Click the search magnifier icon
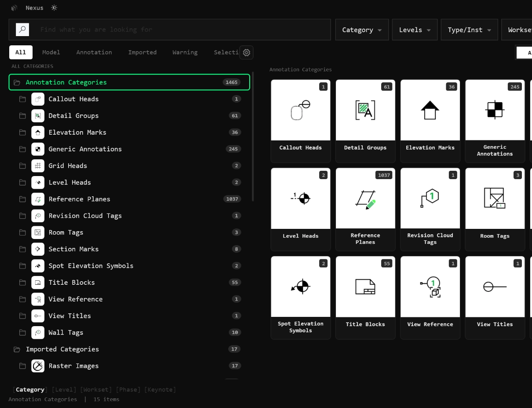The height and width of the screenshot is (408, 532). 22,29
